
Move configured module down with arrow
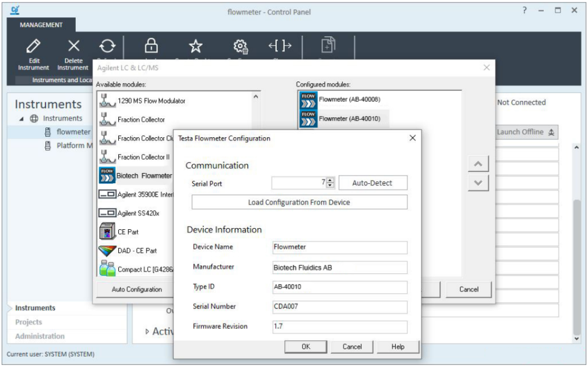click(x=478, y=184)
